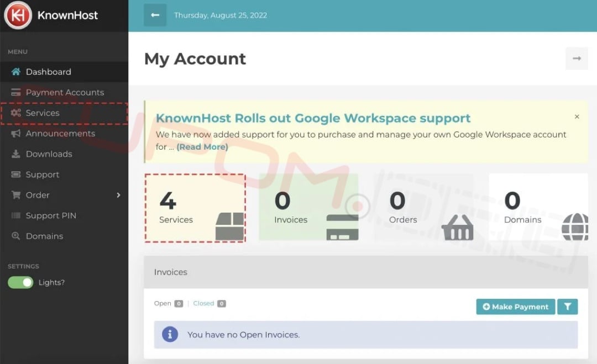Click the KnownHost logo icon
The width and height of the screenshot is (597, 364).
point(18,15)
